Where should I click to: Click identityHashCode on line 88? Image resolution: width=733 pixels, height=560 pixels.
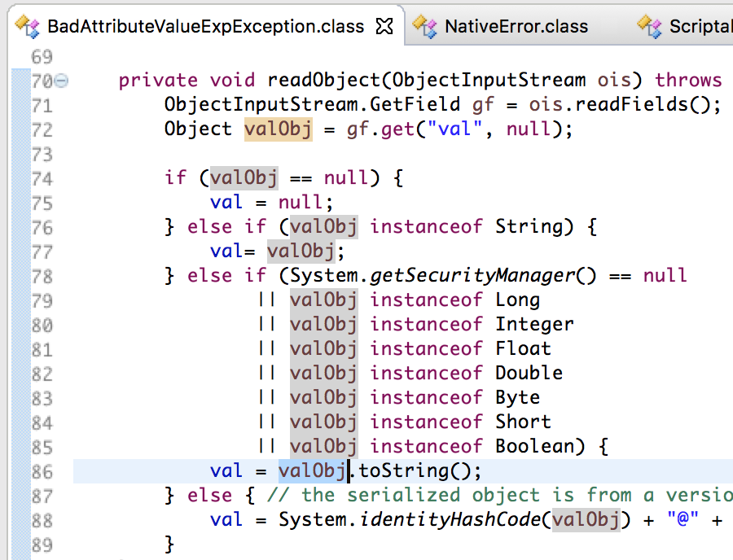click(x=450, y=519)
